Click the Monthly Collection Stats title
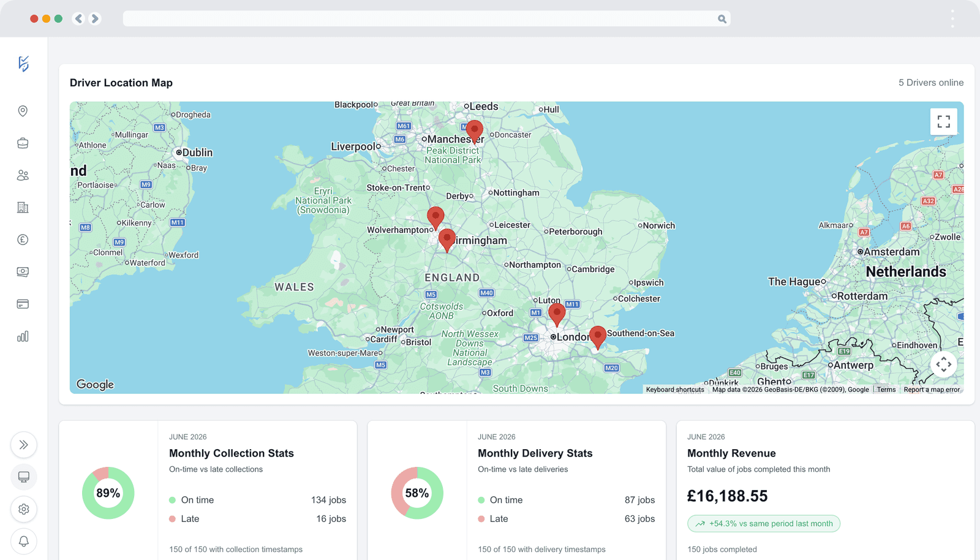This screenshot has height=560, width=980. [x=232, y=453]
